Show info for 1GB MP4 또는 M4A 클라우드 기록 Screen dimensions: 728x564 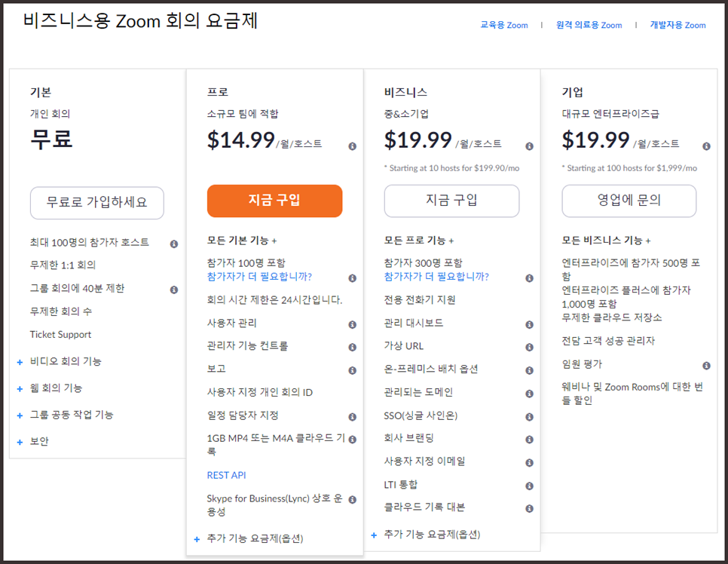(353, 439)
